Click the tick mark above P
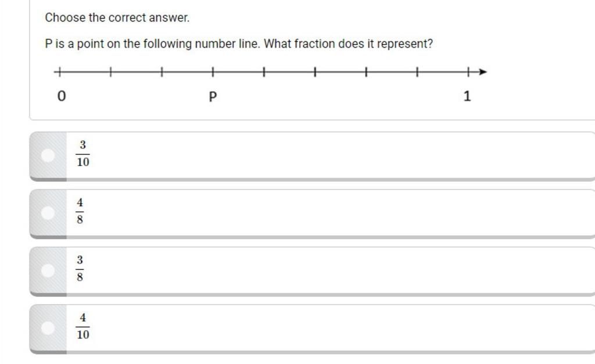Viewport: 595px width, 364px height. tap(213, 71)
